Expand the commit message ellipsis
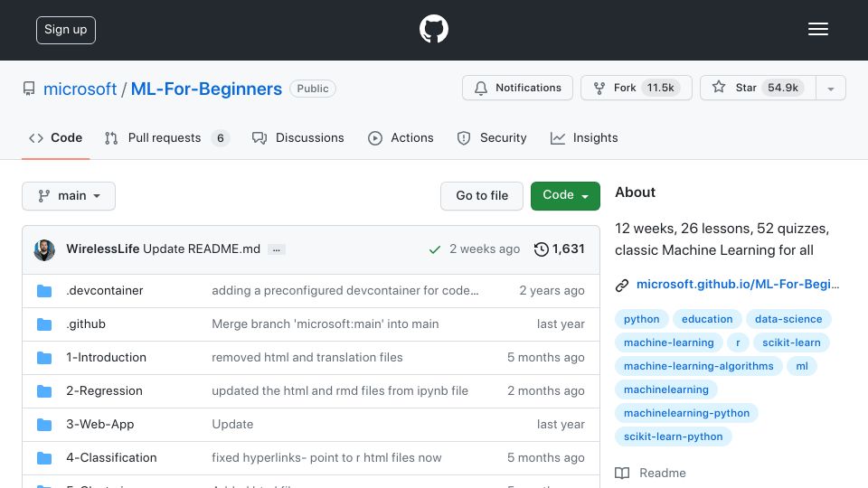 click(x=277, y=249)
